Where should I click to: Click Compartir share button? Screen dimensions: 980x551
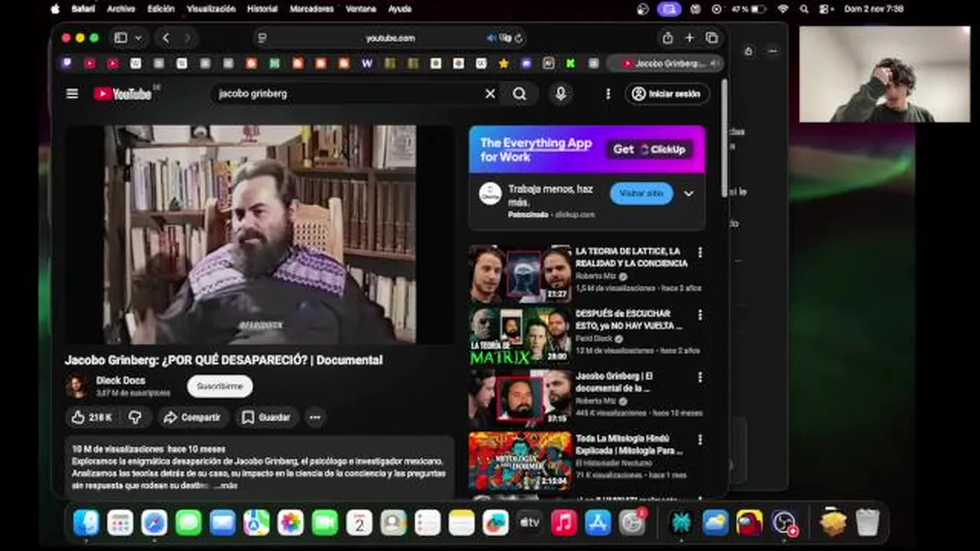tap(192, 417)
